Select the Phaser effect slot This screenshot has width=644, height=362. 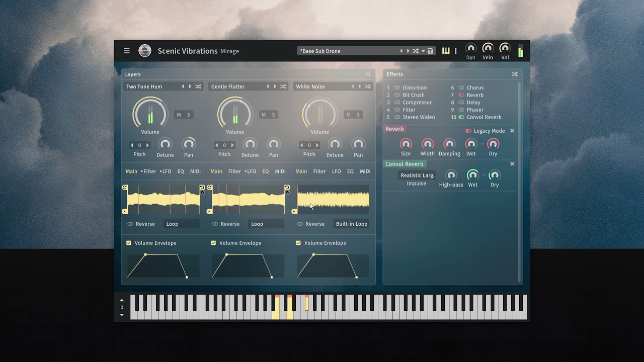[474, 110]
